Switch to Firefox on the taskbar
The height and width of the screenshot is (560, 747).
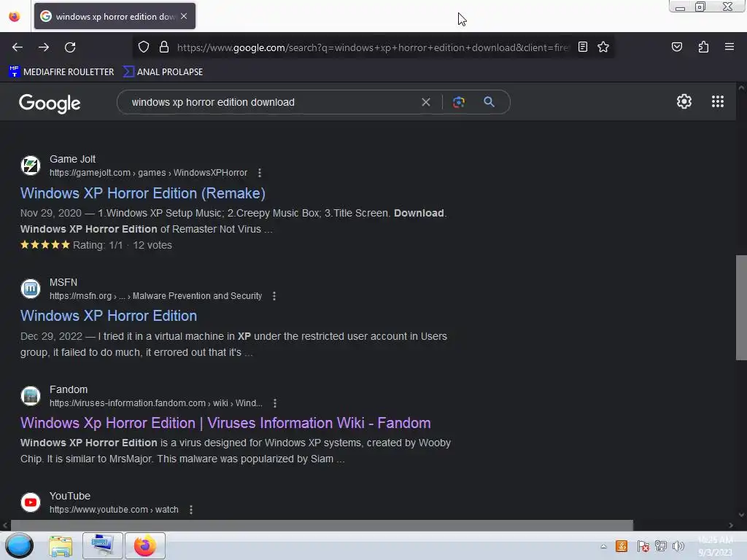(145, 545)
